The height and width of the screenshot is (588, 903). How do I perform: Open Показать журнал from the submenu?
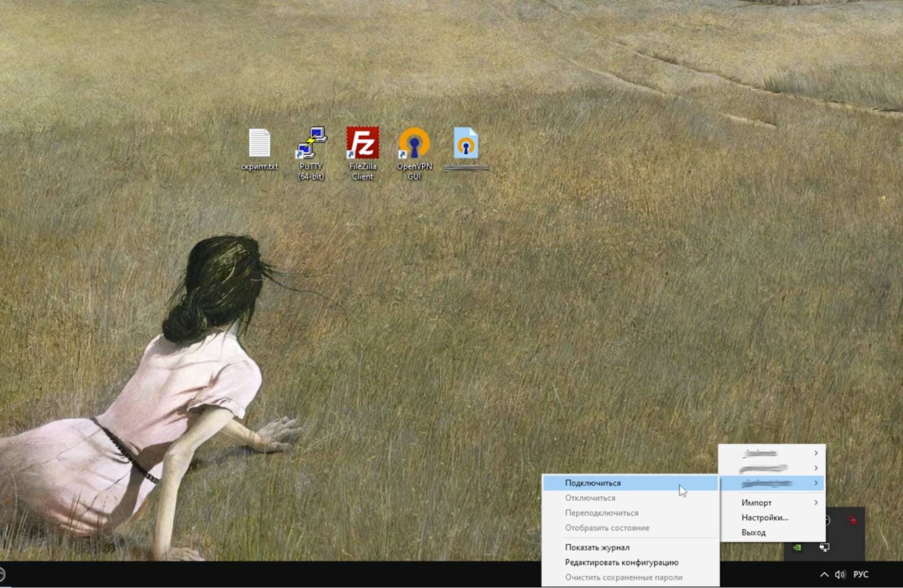click(630, 547)
